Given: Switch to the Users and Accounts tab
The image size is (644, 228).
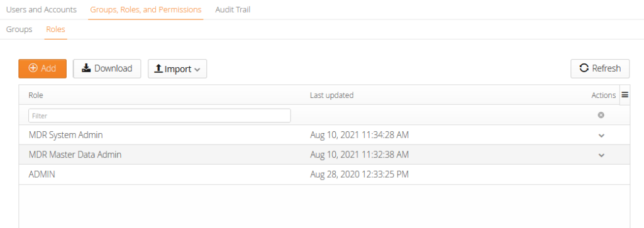Looking at the screenshot, I should pos(42,9).
